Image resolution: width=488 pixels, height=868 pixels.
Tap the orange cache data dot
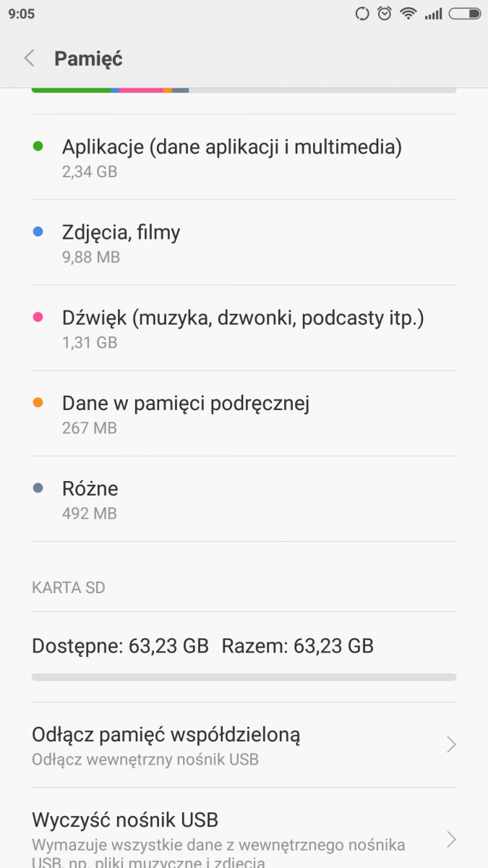(x=38, y=403)
